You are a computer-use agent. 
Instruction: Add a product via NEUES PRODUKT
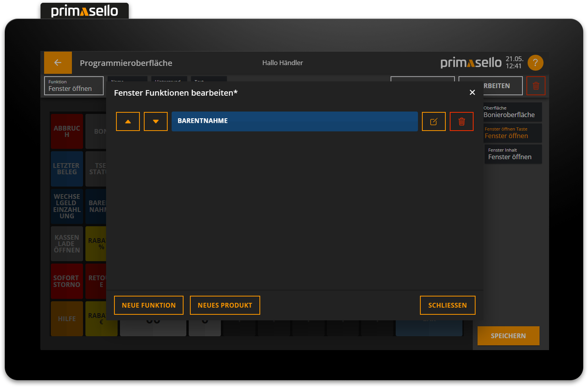[225, 305]
